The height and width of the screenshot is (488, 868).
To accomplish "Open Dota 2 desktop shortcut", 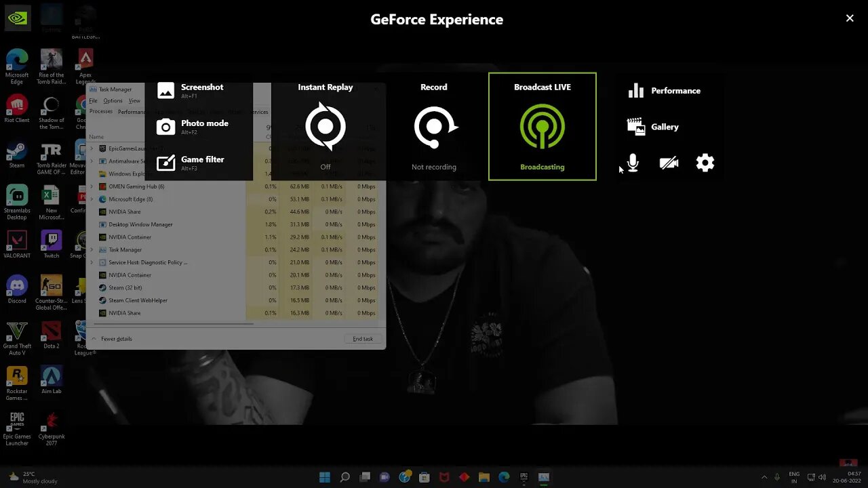I will tap(51, 335).
